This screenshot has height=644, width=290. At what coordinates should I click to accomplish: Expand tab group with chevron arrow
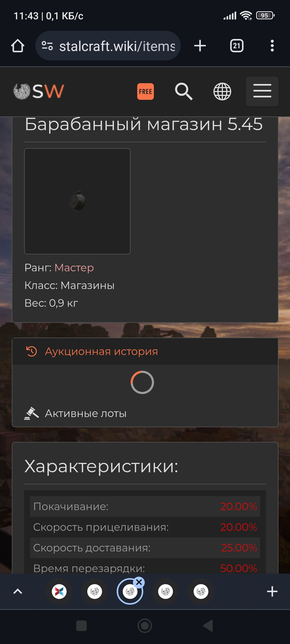point(18,591)
